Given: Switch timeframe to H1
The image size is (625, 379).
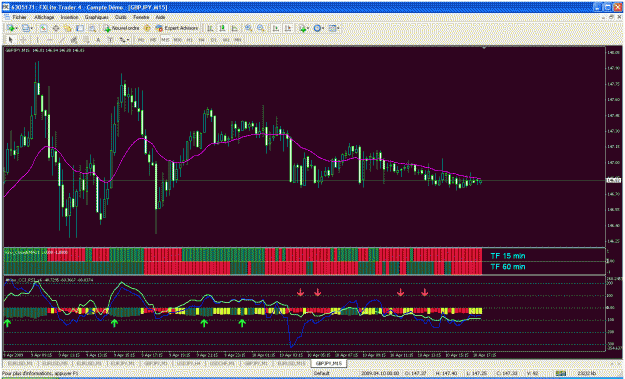Looking at the screenshot, I should point(190,39).
